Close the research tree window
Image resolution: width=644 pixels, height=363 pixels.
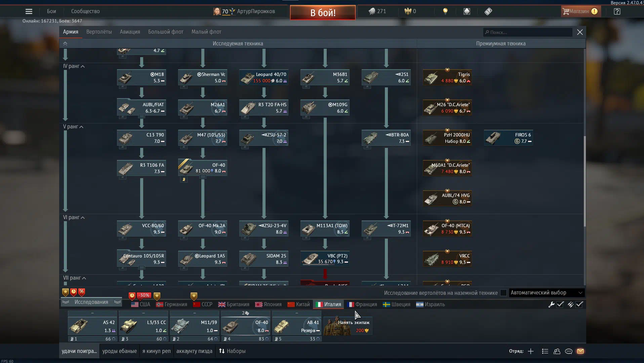point(580,32)
